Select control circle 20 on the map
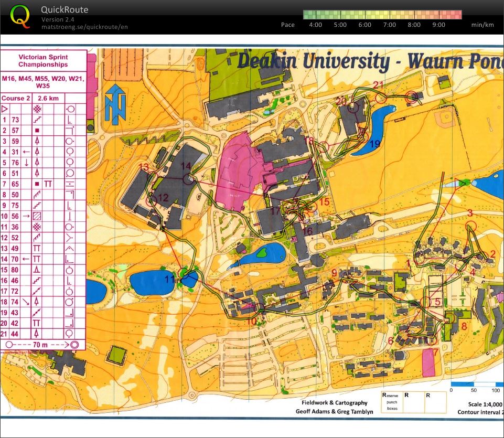504x438 pixels. 353,107
